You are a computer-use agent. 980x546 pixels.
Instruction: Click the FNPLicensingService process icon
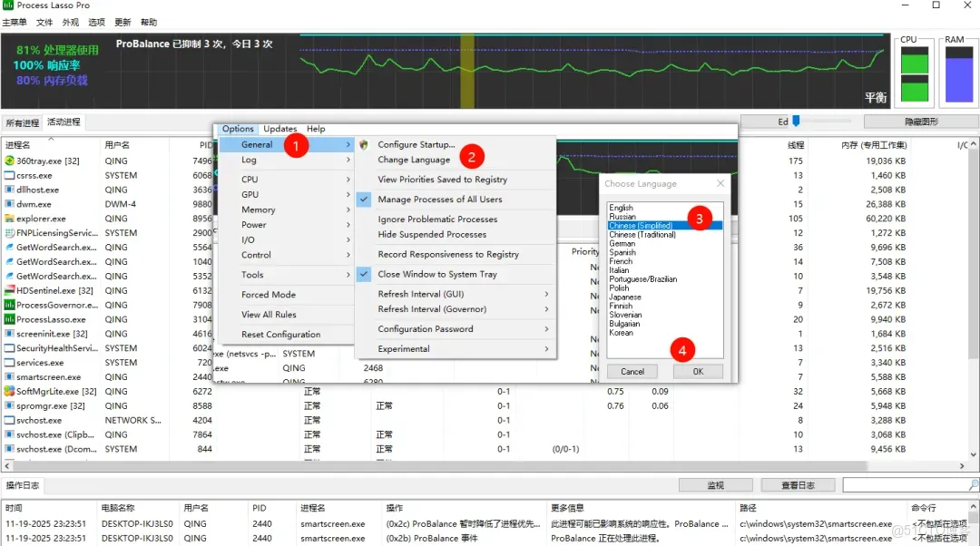(x=9, y=233)
